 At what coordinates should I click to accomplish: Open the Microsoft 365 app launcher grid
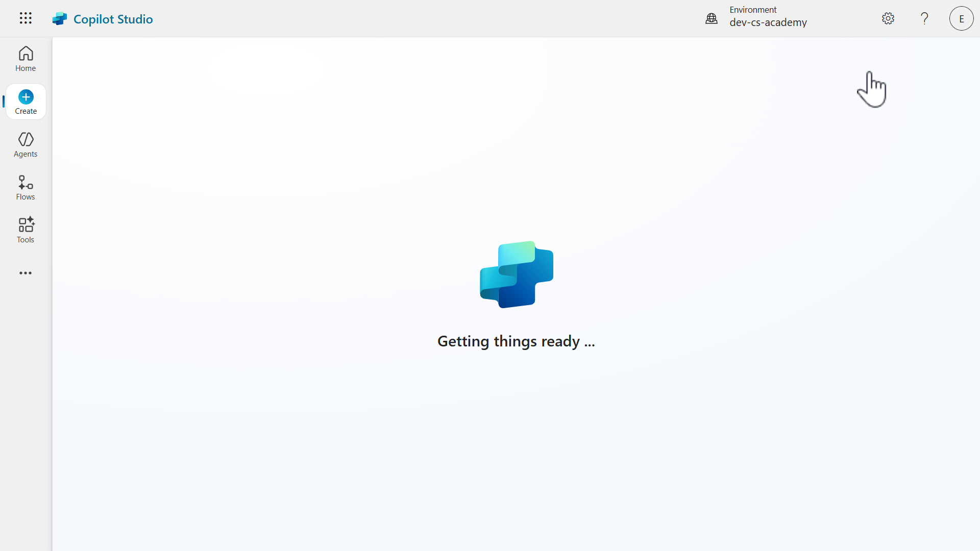pos(25,18)
